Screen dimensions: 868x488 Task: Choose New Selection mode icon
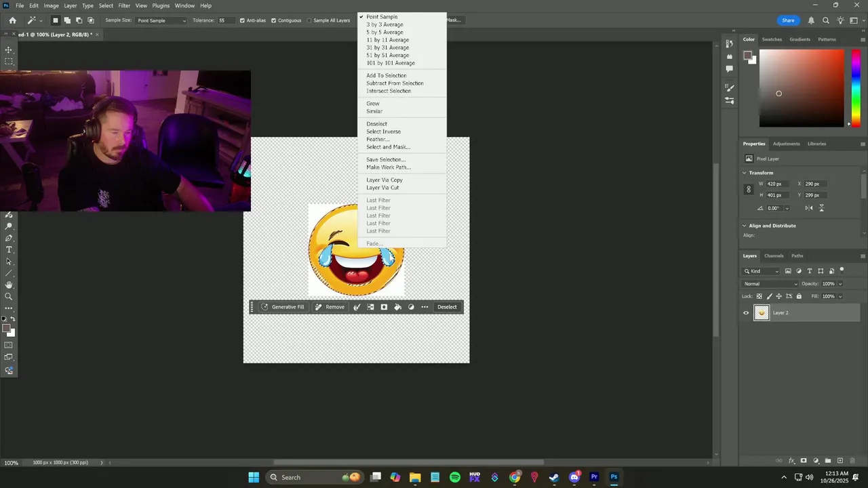56,20
